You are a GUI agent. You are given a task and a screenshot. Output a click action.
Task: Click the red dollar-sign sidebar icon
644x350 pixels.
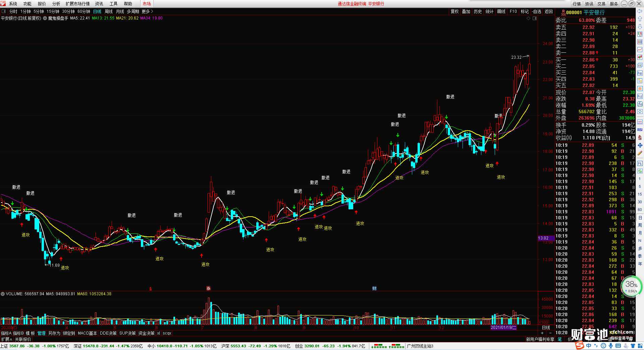point(640,137)
